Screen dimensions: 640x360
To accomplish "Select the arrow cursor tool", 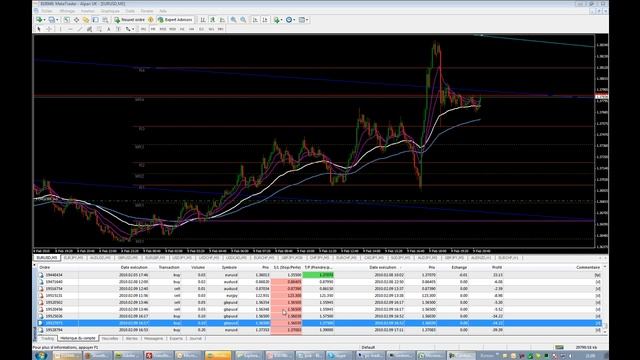I will click(x=39, y=29).
